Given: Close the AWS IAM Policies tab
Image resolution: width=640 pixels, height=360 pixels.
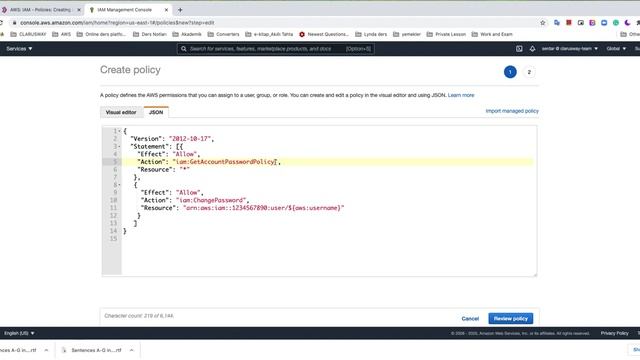Looking at the screenshot, I should pyautogui.click(x=79, y=10).
